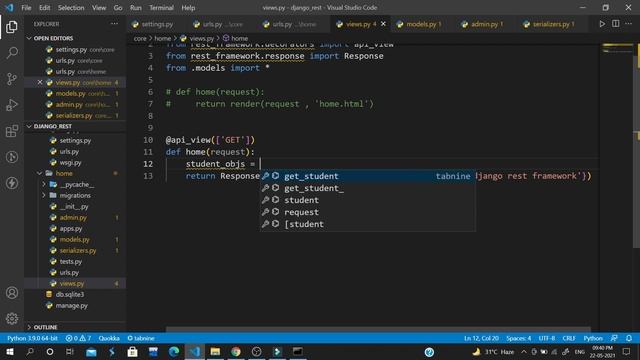Open Microsoft Store from taskbar

pos(132,351)
